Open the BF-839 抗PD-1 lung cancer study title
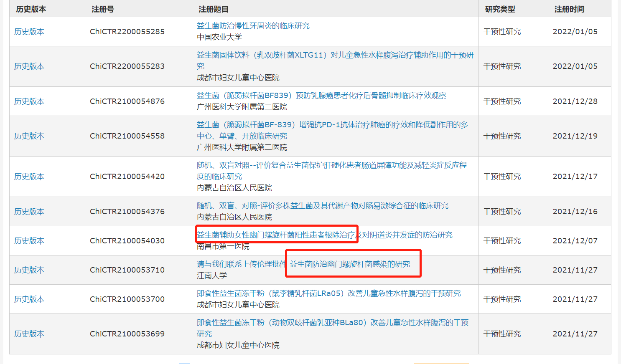Screen dimensions: 621x364 tap(333, 130)
